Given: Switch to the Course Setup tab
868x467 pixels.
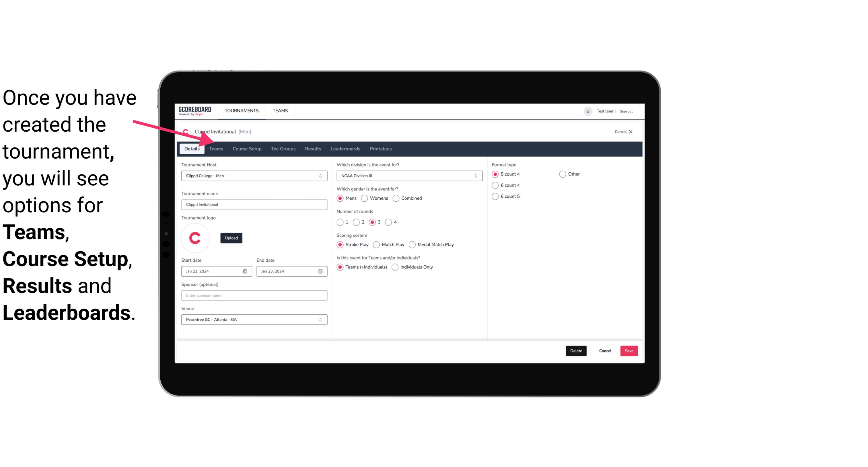Looking at the screenshot, I should tap(247, 148).
